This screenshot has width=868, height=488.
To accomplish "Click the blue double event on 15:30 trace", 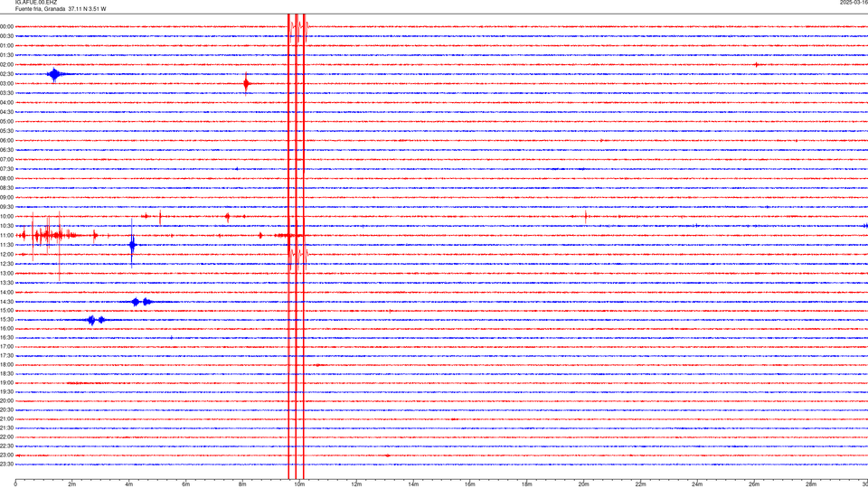I will 96,320.
